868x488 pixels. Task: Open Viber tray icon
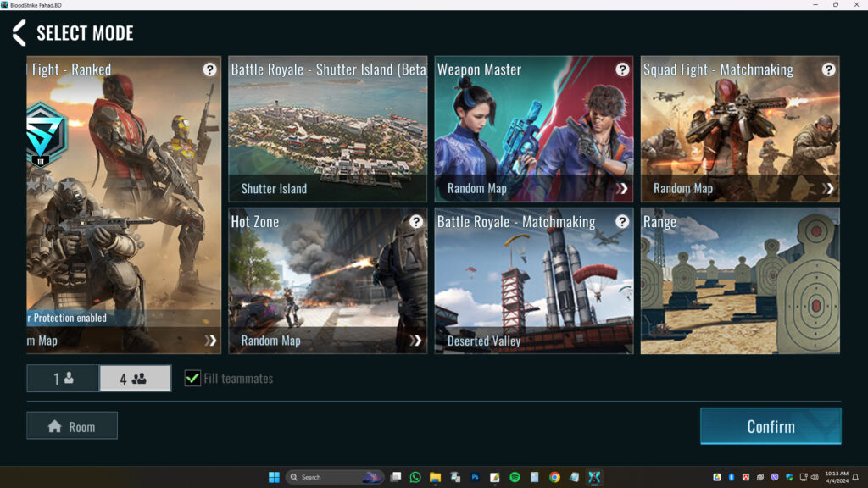click(775, 477)
